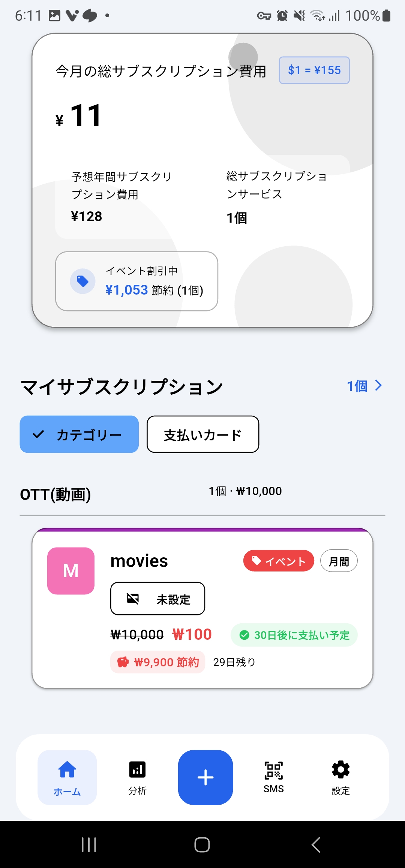405x868 pixels.
Task: Open the 月間 billing cycle pill
Action: [339, 561]
